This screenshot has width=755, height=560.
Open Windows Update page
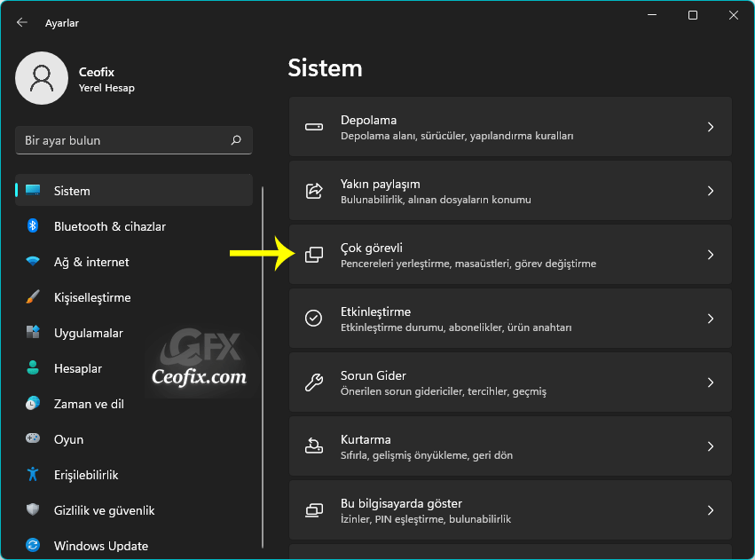tap(101, 546)
